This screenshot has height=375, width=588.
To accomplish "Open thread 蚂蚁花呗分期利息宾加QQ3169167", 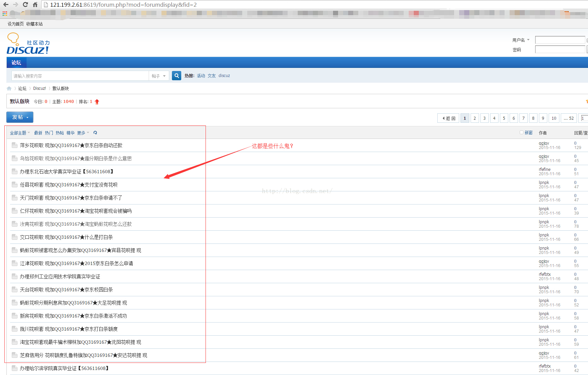I will 73,303.
